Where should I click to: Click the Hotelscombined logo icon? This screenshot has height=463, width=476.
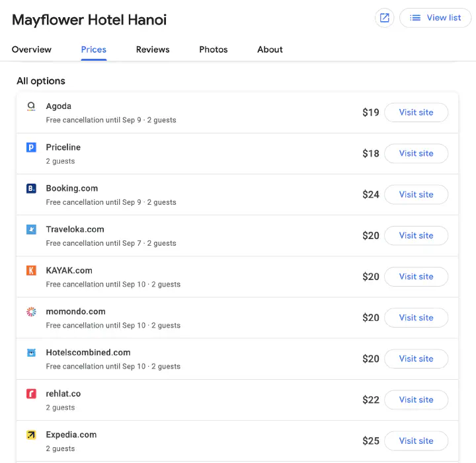[x=31, y=353]
